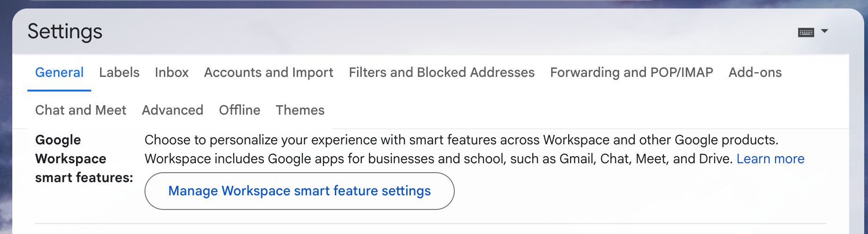Go to the Offline settings tab
Viewport: 868px width, 234px height.
click(x=239, y=110)
